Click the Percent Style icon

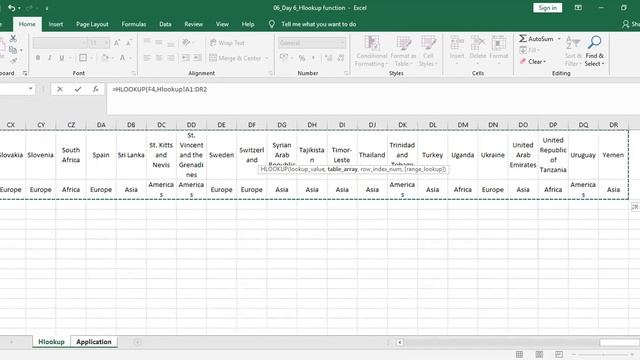pos(302,58)
